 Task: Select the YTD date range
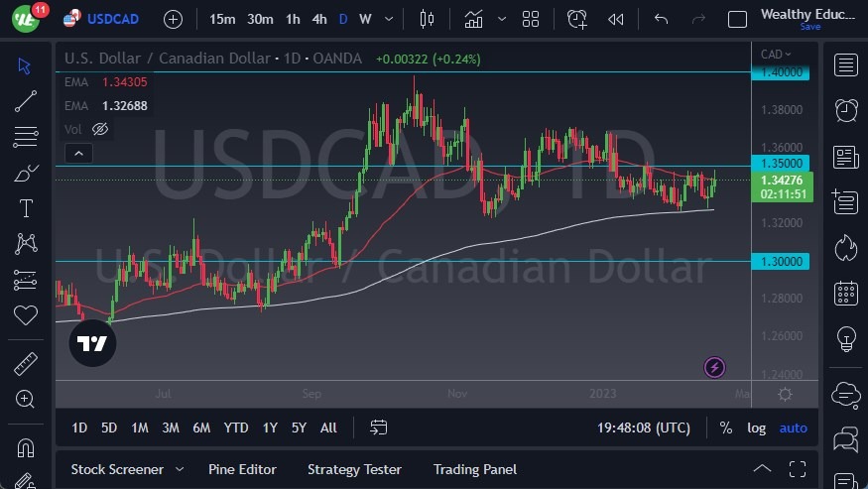(x=236, y=428)
